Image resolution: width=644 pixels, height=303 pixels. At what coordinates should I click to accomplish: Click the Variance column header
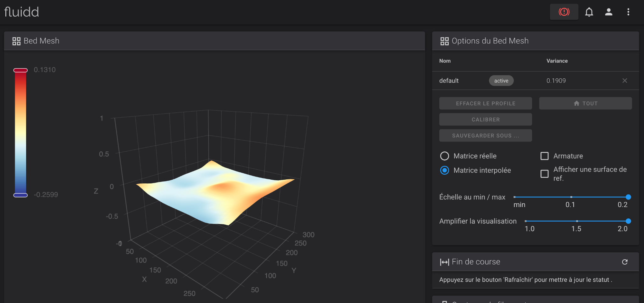pyautogui.click(x=557, y=61)
